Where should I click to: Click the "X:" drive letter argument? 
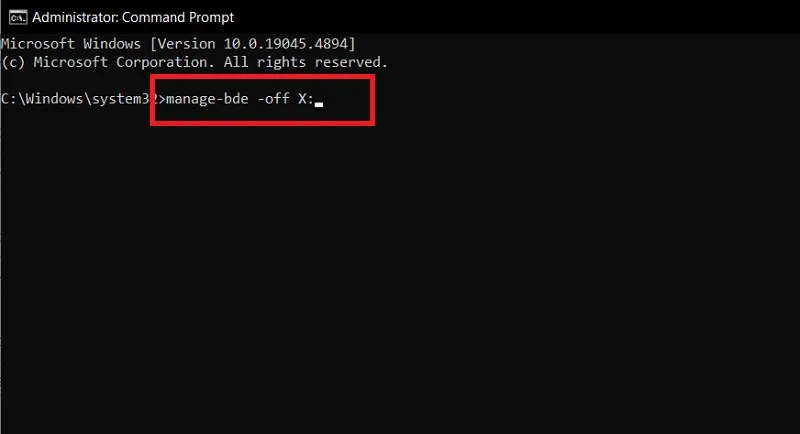pos(306,98)
